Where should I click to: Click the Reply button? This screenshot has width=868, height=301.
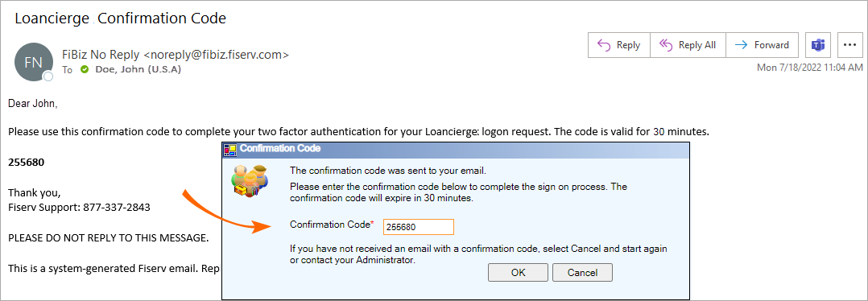(619, 45)
